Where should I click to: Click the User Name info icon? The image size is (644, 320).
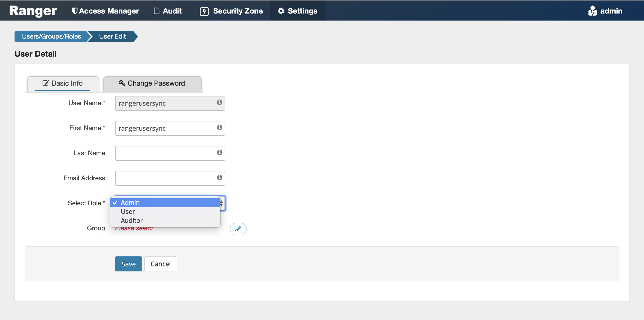coord(219,102)
